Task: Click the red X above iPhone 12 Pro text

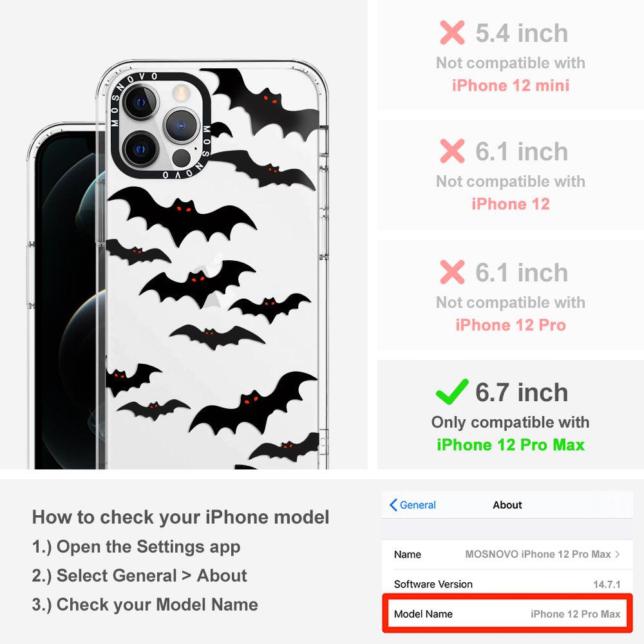Action: pyautogui.click(x=452, y=272)
